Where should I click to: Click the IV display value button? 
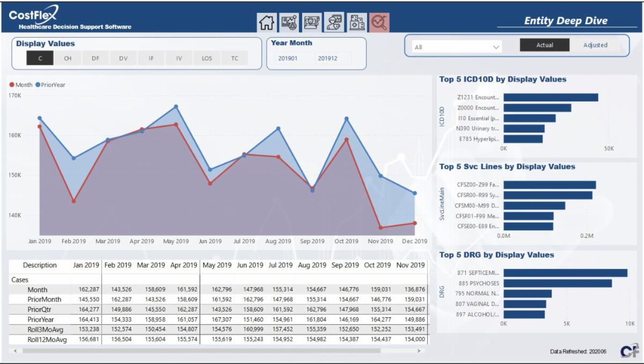(179, 58)
